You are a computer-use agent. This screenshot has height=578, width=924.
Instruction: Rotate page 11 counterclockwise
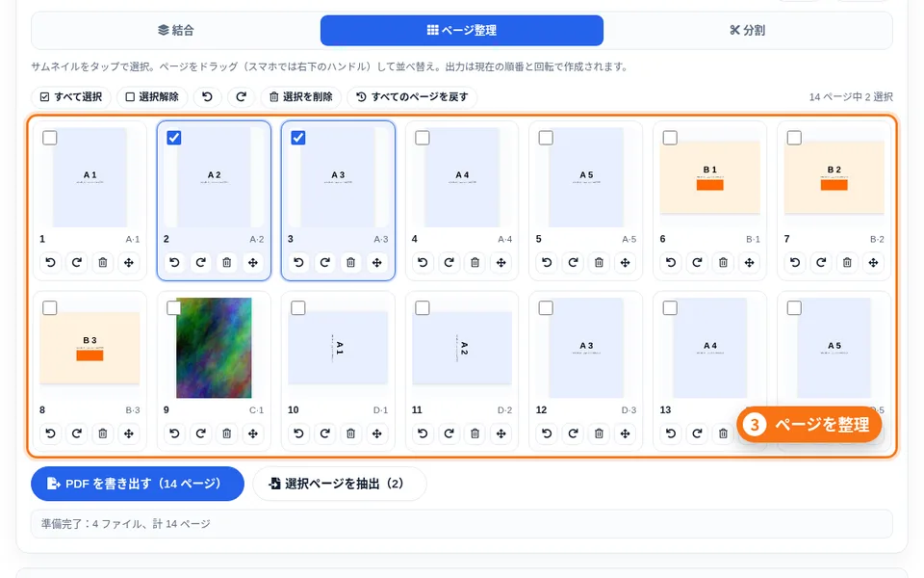coord(423,433)
